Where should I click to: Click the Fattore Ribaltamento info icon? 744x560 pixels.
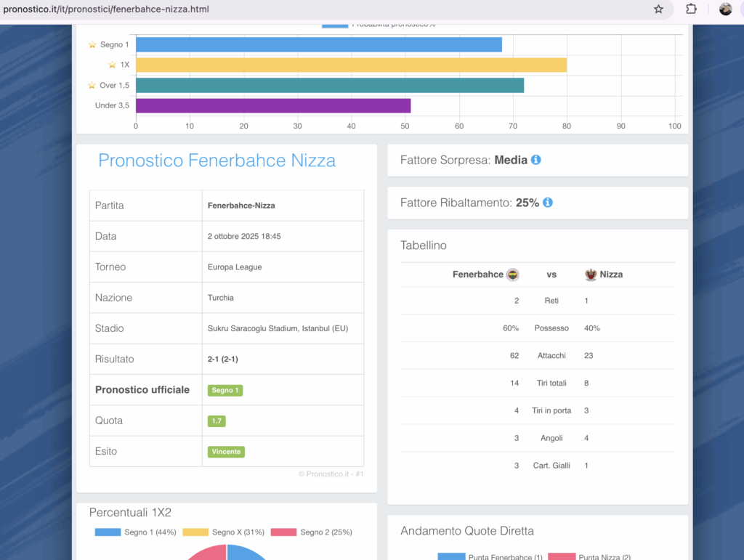point(548,203)
